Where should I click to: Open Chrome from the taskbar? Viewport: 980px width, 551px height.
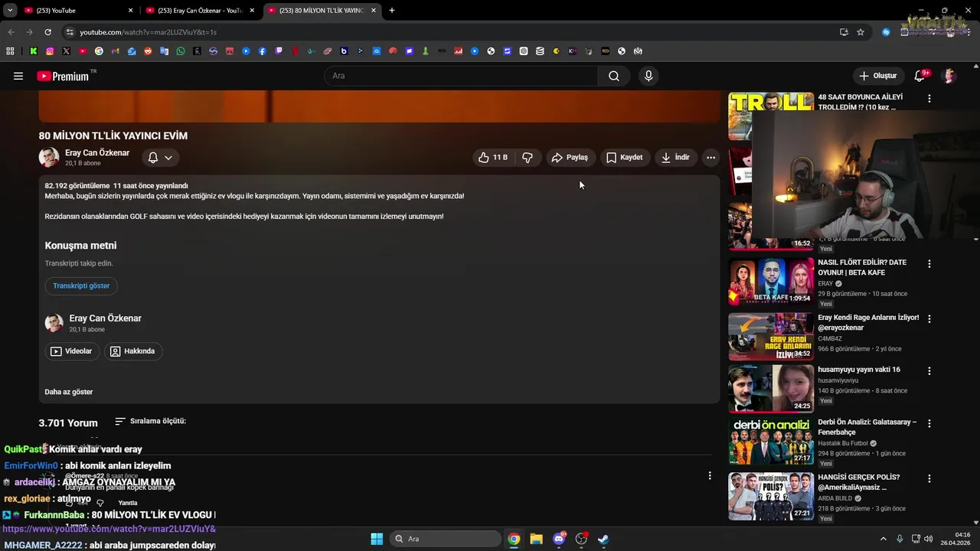[x=514, y=539]
